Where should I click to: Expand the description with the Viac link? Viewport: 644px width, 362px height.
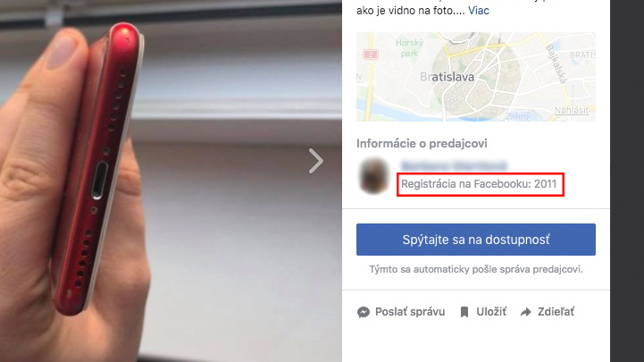(479, 11)
